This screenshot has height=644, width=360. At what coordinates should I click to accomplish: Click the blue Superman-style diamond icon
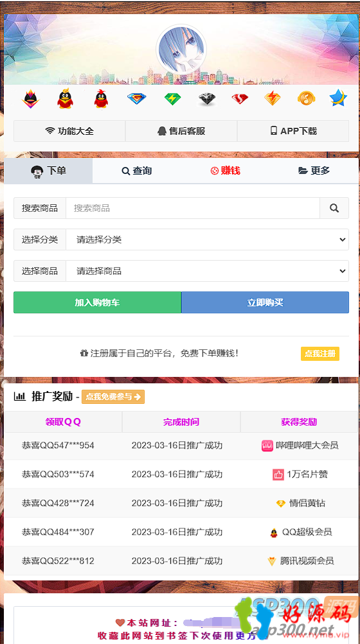tap(136, 98)
